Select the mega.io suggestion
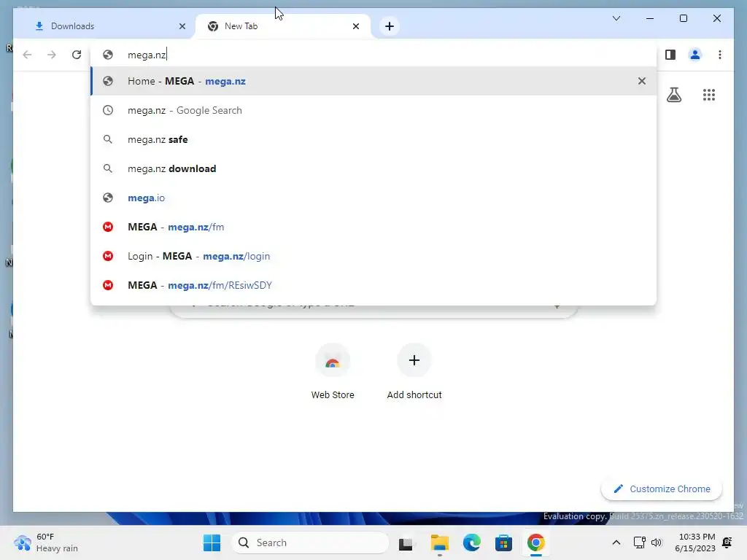Screen dimensions: 747x560 pyautogui.click(x=373, y=198)
